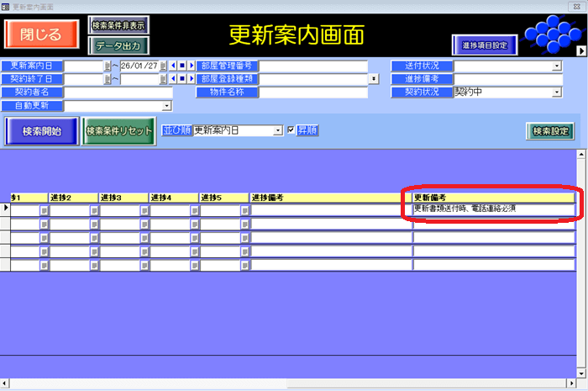The image size is (588, 391).
Task: Open the 自動更新 dropdown
Action: (166, 106)
